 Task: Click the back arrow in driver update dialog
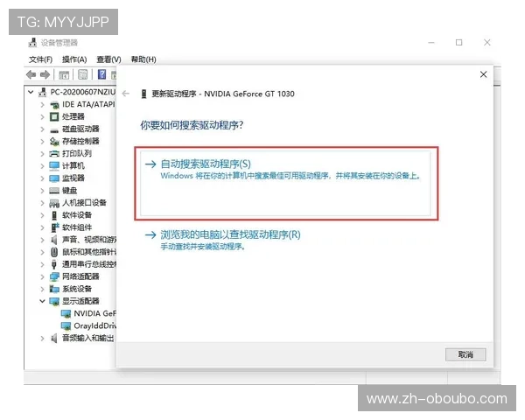pos(127,93)
